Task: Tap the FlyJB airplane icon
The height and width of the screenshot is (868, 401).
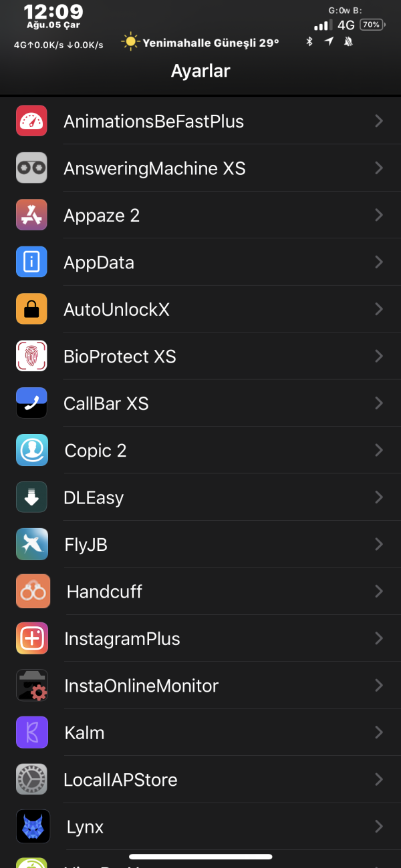Action: point(31,544)
